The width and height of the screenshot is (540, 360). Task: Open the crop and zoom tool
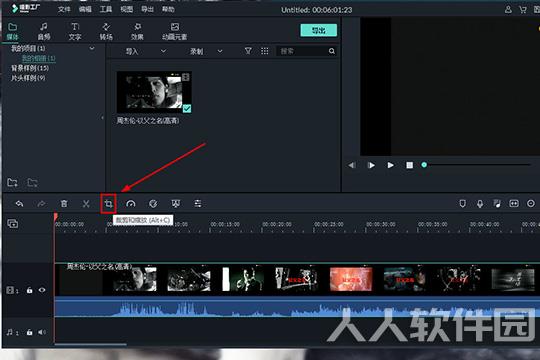coord(108,204)
